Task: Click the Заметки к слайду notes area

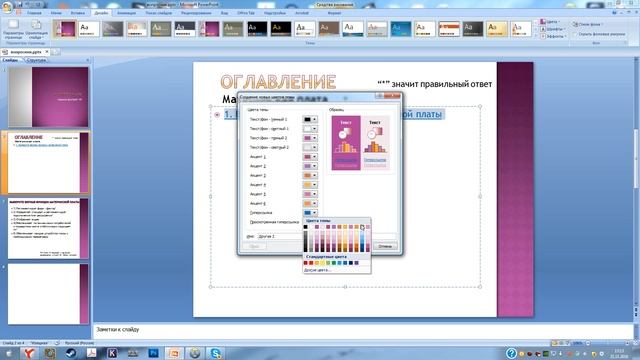Action: 363,331
